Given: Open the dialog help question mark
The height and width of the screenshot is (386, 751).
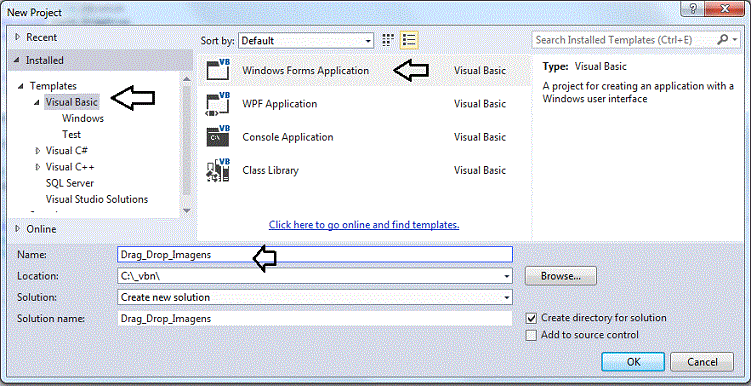Looking at the screenshot, I should [x=694, y=8].
